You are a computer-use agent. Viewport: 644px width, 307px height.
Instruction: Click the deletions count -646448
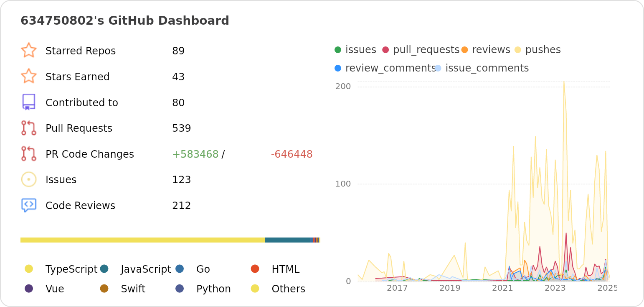[x=292, y=154]
